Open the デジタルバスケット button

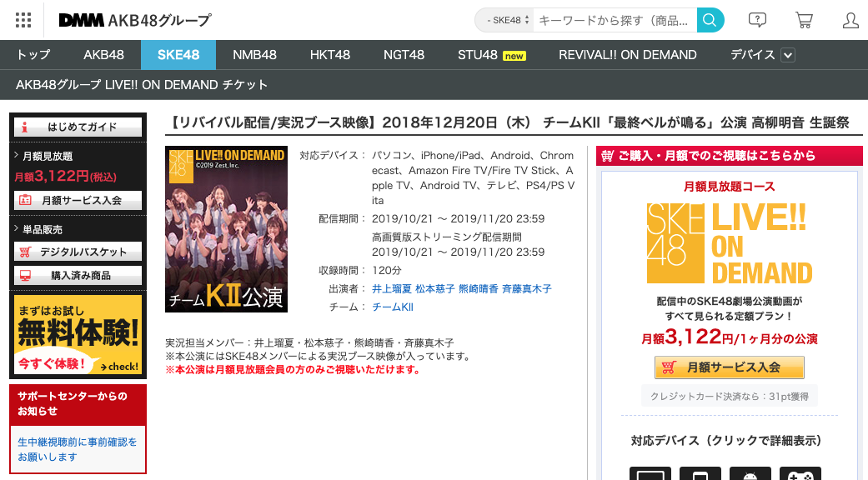(x=78, y=252)
